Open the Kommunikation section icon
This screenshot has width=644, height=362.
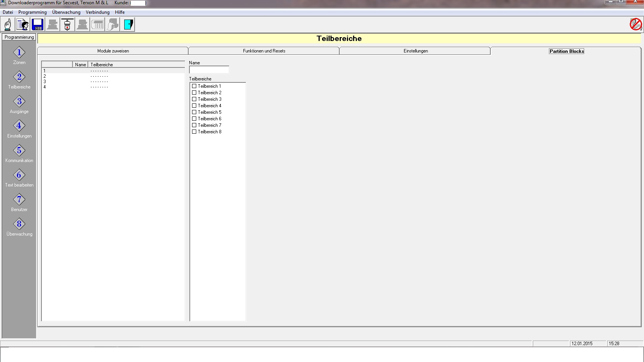coord(19,151)
